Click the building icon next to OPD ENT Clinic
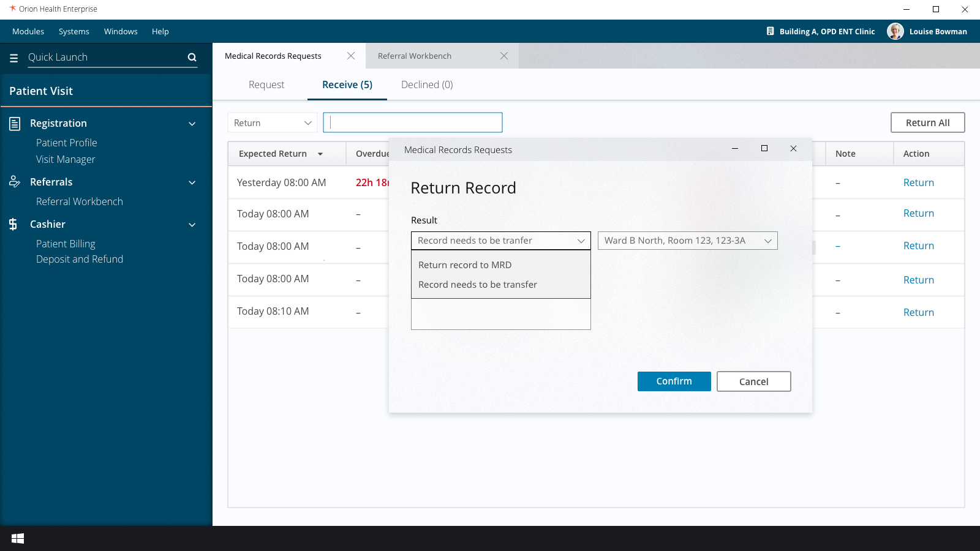The width and height of the screenshot is (980, 551). click(x=771, y=31)
